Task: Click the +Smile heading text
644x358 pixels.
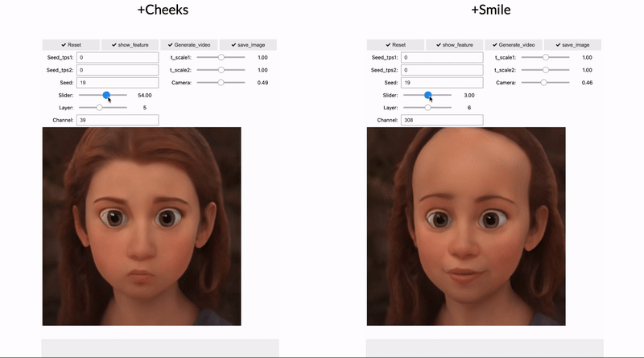Action: tap(491, 10)
